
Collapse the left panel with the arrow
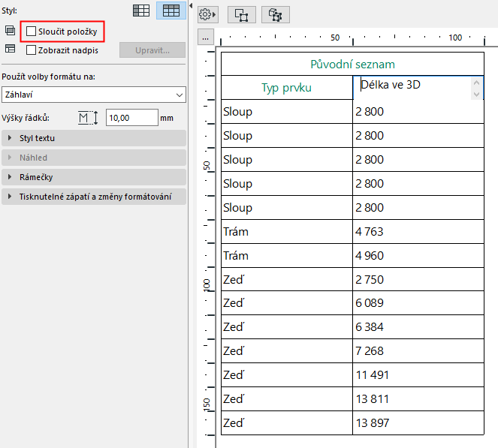(x=191, y=6)
